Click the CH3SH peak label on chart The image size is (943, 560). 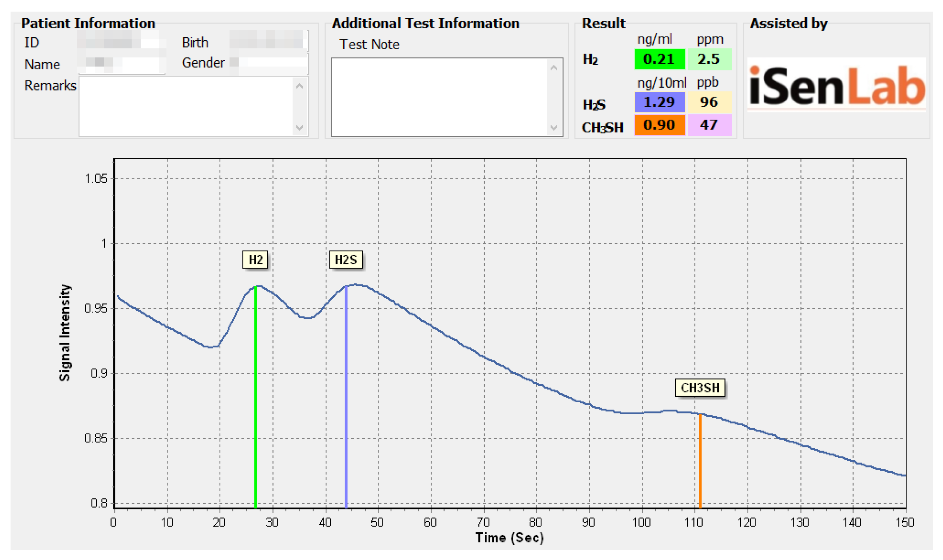click(x=700, y=388)
